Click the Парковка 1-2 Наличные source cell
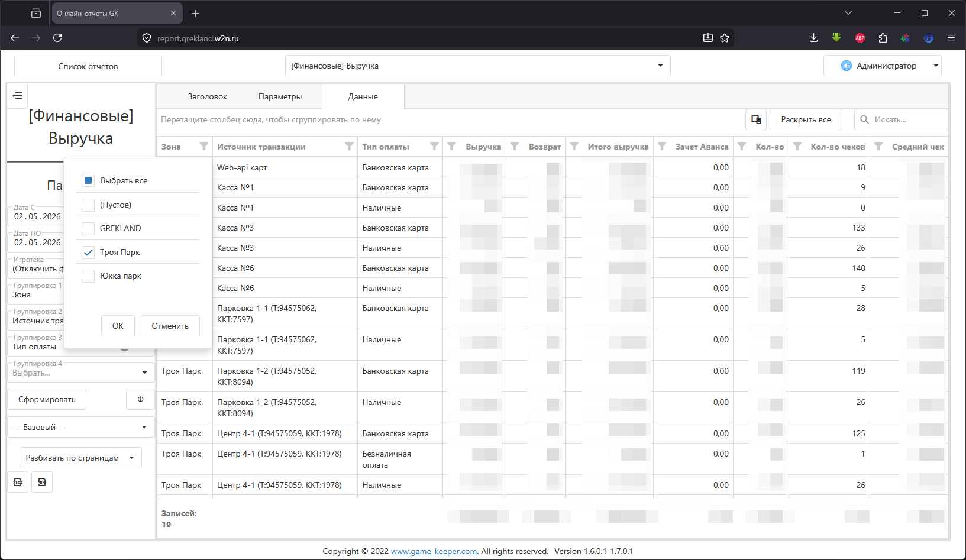The height and width of the screenshot is (560, 966). click(x=285, y=407)
